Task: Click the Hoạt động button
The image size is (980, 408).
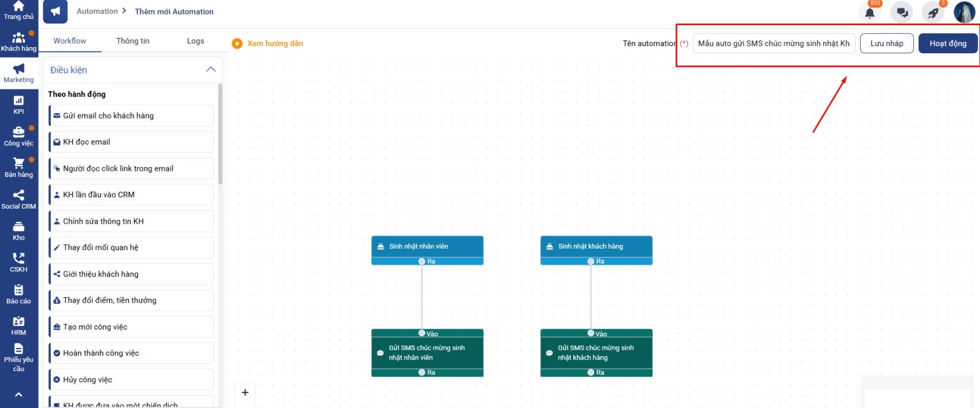Action: click(948, 43)
